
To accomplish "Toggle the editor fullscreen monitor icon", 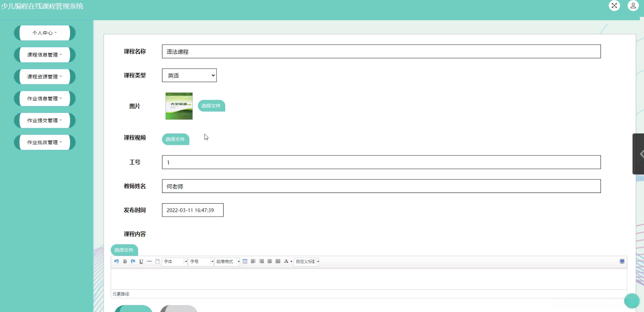I will (x=622, y=262).
